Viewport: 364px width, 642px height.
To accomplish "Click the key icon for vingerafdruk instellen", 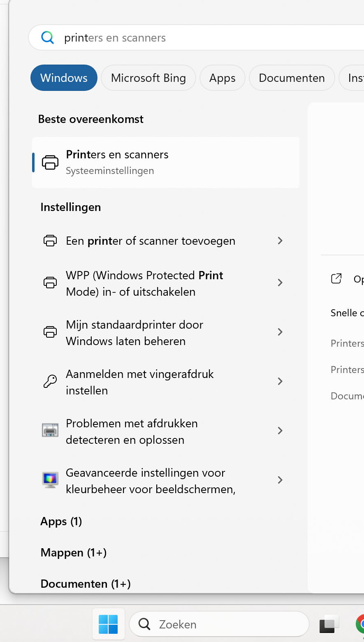I will (50, 382).
